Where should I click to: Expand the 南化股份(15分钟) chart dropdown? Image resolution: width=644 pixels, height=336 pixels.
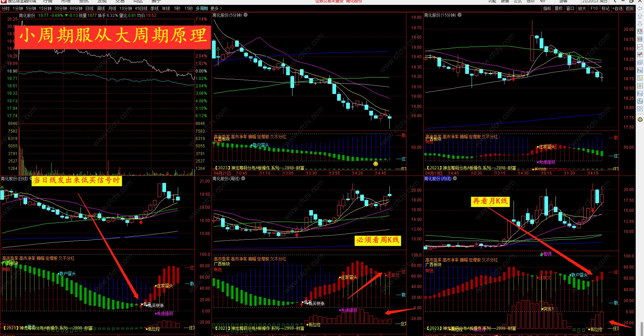(460, 15)
